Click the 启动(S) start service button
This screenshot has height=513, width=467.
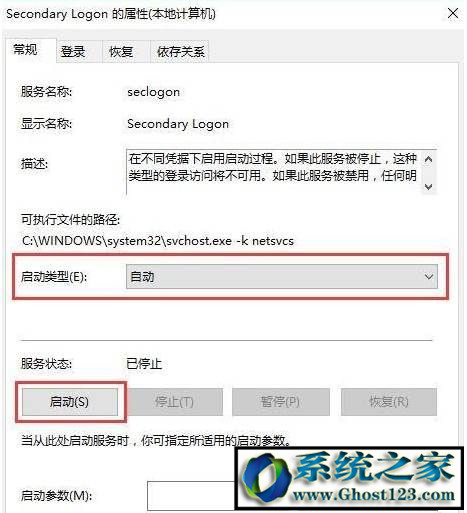(70, 402)
